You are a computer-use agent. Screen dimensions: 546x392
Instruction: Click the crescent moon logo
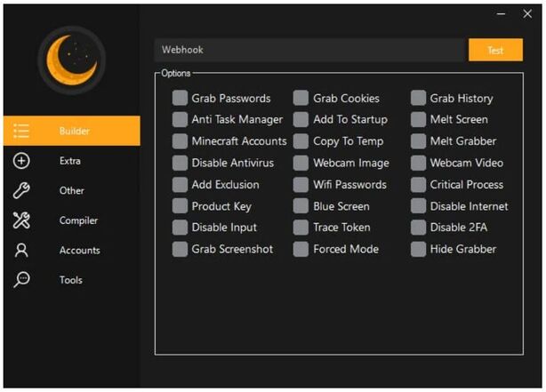(71, 60)
